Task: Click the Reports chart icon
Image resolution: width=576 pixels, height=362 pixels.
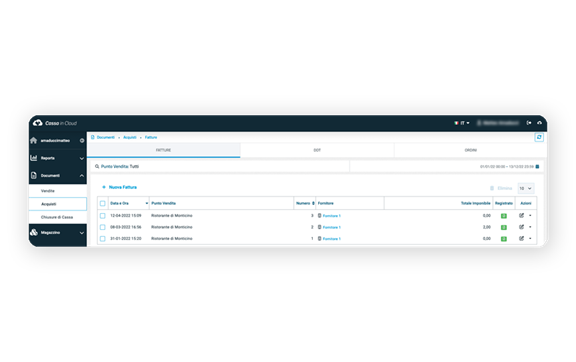Action: [34, 158]
